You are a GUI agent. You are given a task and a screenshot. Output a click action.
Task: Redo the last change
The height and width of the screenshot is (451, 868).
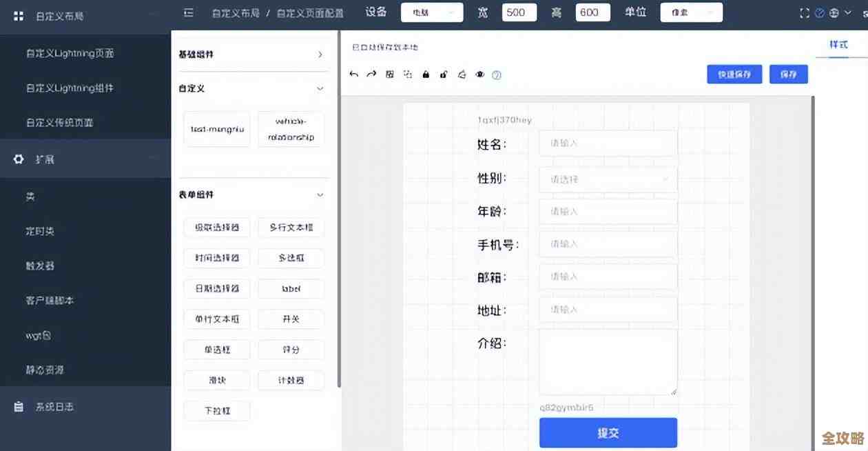click(x=371, y=74)
